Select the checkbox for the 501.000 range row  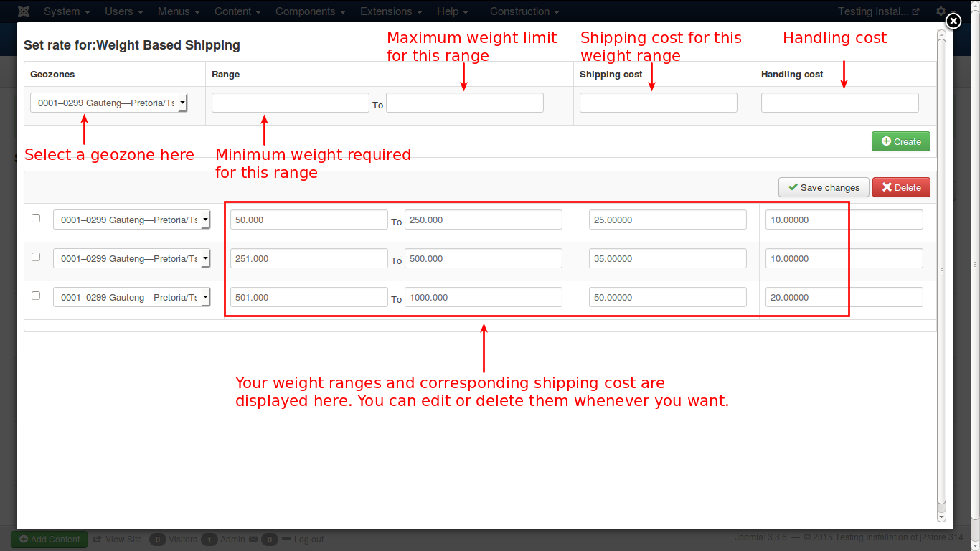36,295
